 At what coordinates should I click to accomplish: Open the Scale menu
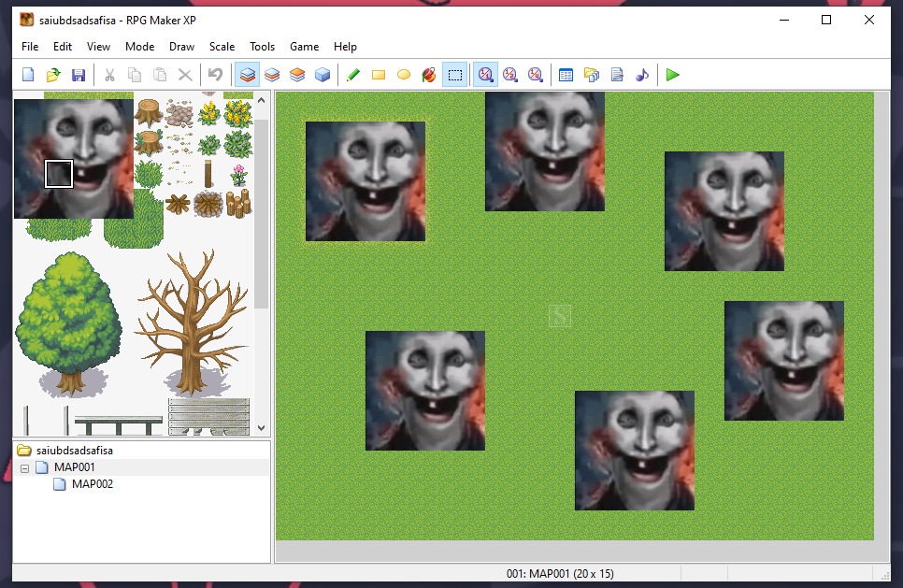pyautogui.click(x=222, y=47)
